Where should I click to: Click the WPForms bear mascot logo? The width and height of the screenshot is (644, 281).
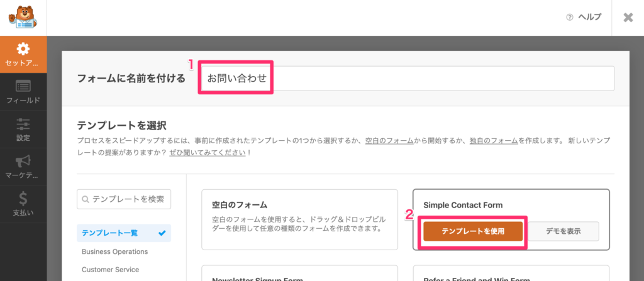pyautogui.click(x=23, y=17)
